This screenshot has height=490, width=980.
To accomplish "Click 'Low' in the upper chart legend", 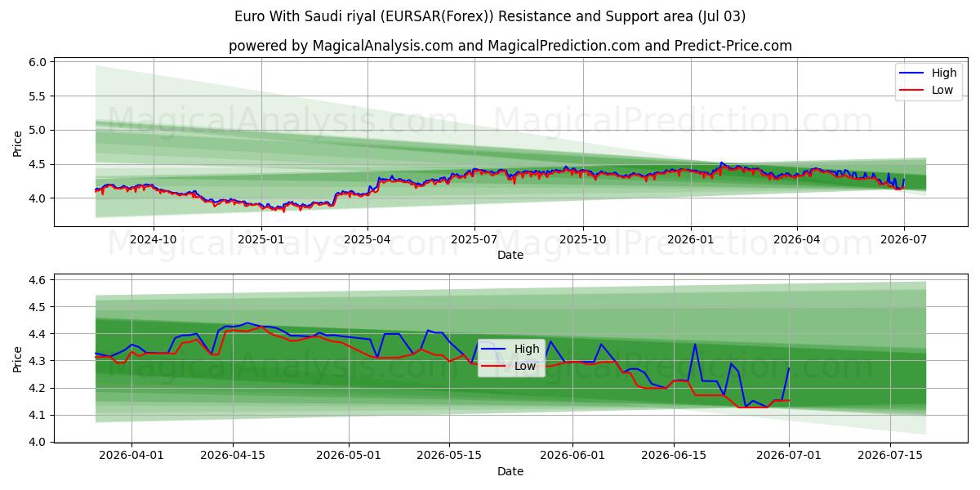I will [x=942, y=90].
